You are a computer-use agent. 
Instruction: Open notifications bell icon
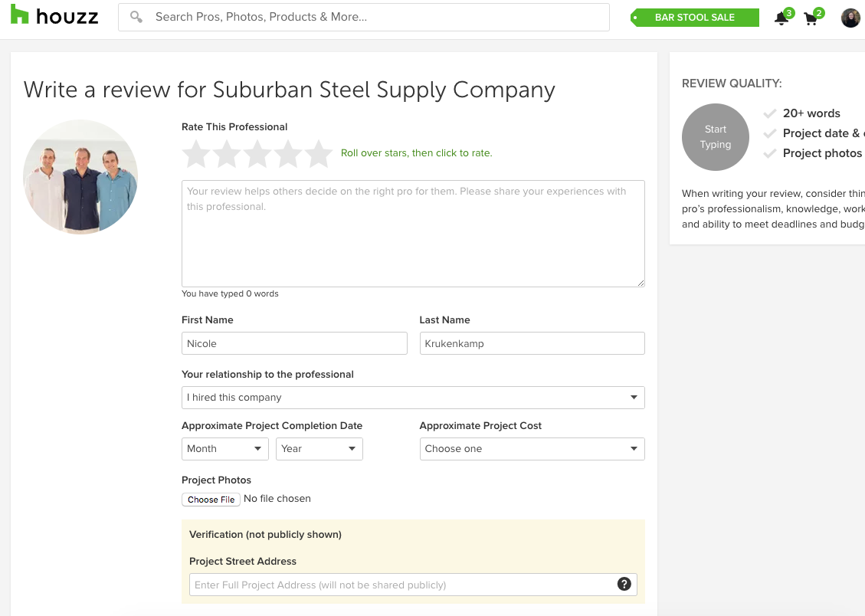pos(781,18)
